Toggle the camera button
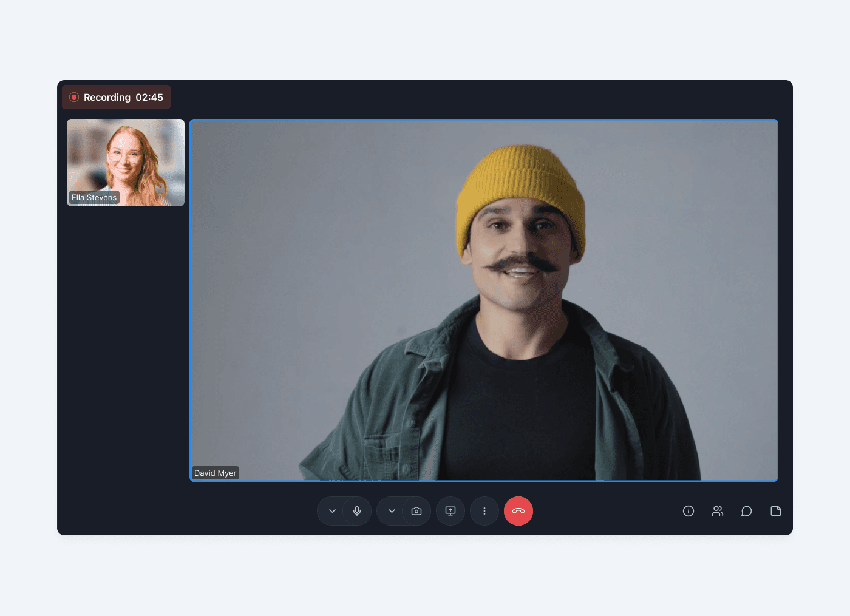 (x=416, y=511)
